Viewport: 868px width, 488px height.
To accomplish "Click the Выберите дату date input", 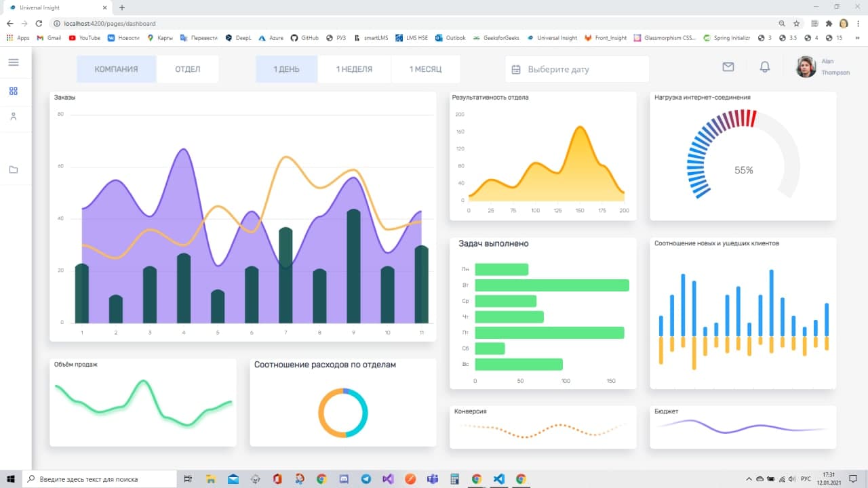I will 576,69.
